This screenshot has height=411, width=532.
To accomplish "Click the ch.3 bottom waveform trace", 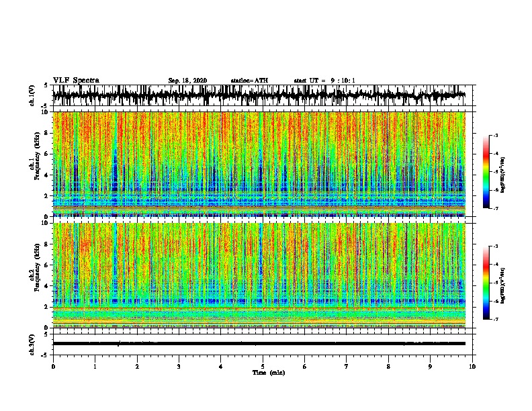I will [x=259, y=344].
